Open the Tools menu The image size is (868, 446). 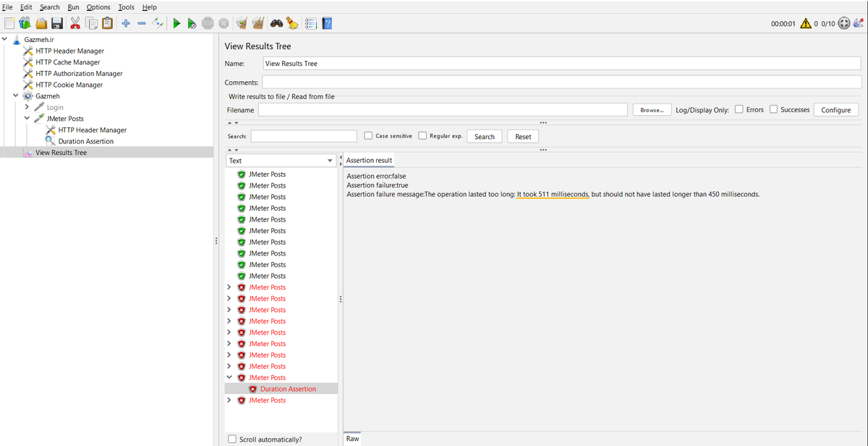(x=126, y=7)
